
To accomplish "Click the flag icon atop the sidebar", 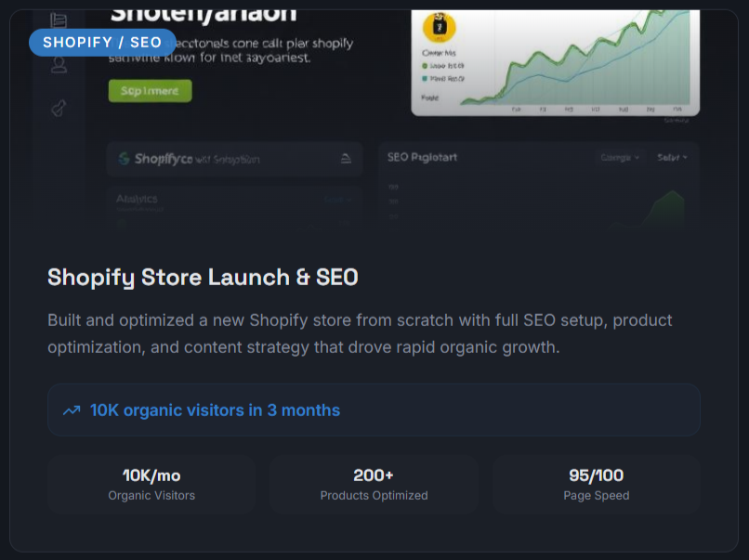I will (x=59, y=20).
